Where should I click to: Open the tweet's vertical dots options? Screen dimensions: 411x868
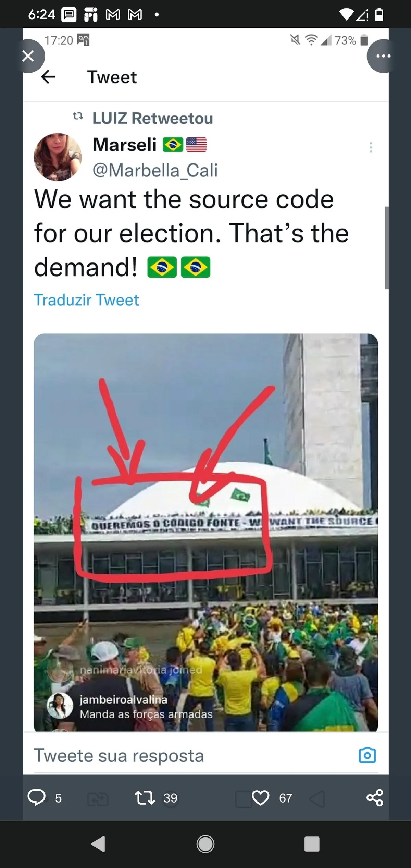click(371, 147)
